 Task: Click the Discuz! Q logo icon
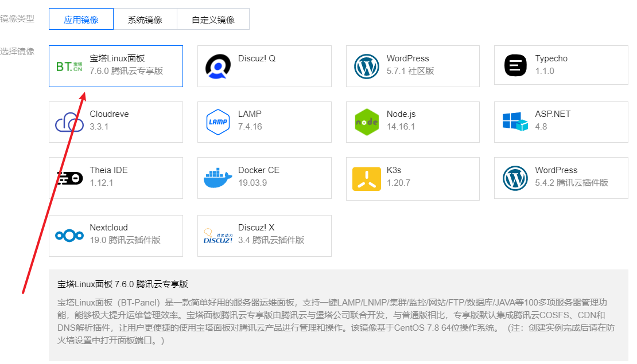click(217, 66)
